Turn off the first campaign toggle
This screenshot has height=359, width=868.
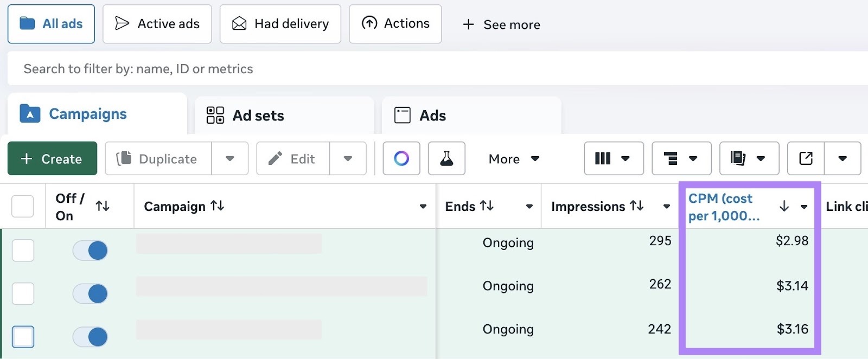(x=90, y=250)
